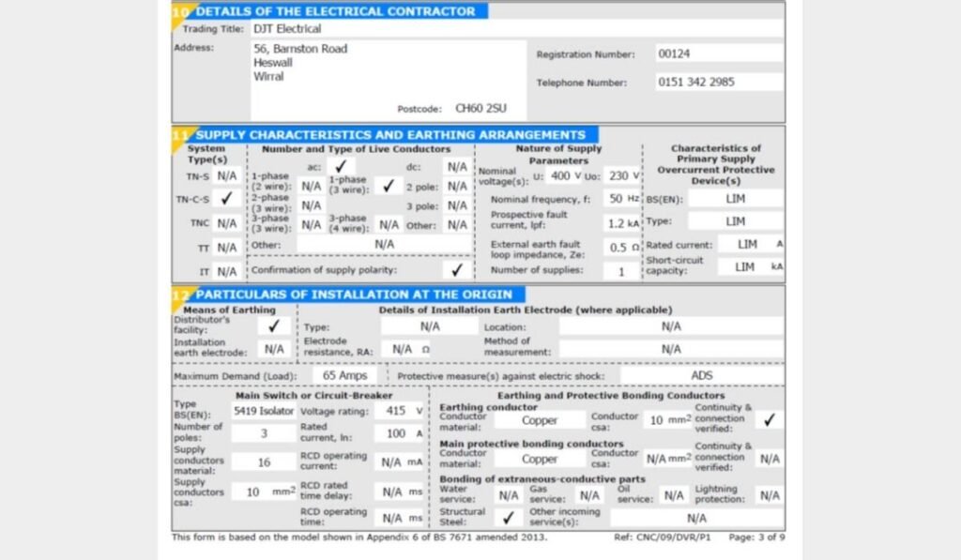
Task: Toggle Earthing conductor continuity verified checkbox
Action: coord(770,419)
